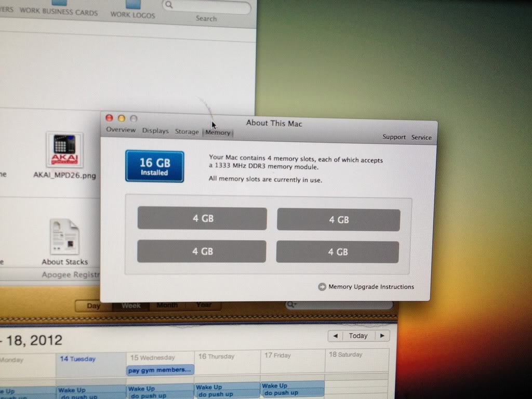Image resolution: width=532 pixels, height=399 pixels.
Task: Select the 16 Thursday column header
Action: pyautogui.click(x=217, y=356)
